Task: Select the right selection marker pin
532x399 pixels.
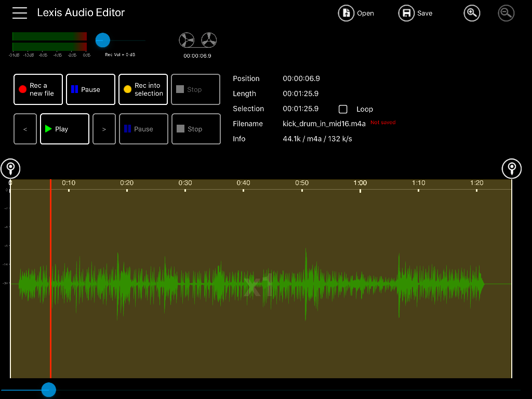Action: (x=512, y=168)
